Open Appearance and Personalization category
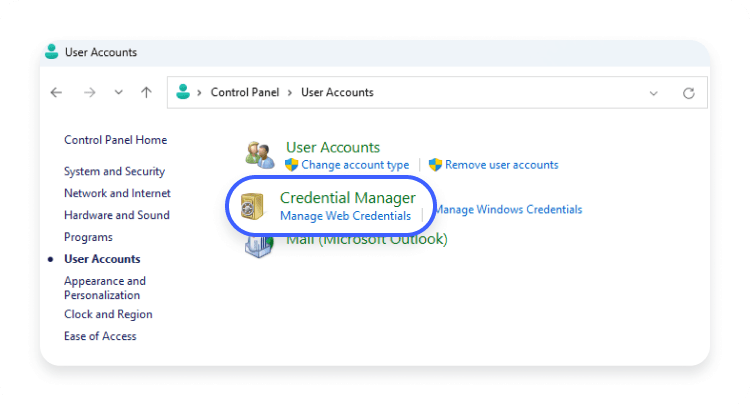This screenshot has width=750, height=406. (x=105, y=288)
